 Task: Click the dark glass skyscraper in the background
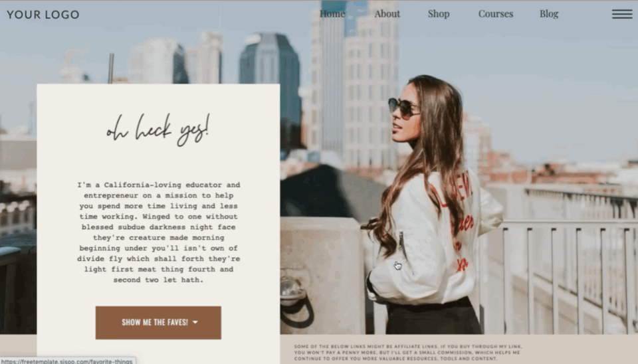click(270, 77)
